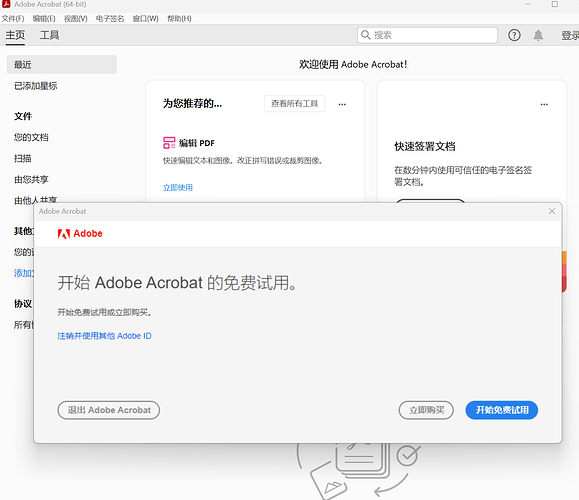Open the notifications bell icon
The width and height of the screenshot is (579, 500).
tap(538, 35)
